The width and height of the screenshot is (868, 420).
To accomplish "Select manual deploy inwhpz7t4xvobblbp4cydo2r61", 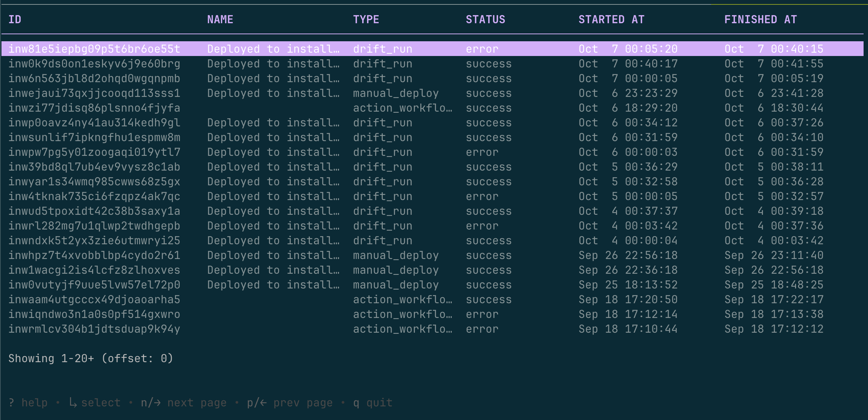I will click(94, 255).
